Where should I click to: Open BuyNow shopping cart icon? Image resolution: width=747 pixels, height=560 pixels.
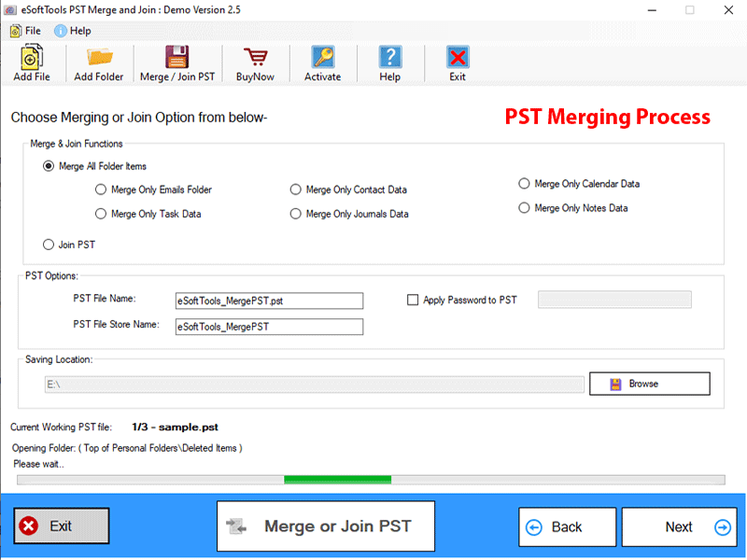pos(255,57)
